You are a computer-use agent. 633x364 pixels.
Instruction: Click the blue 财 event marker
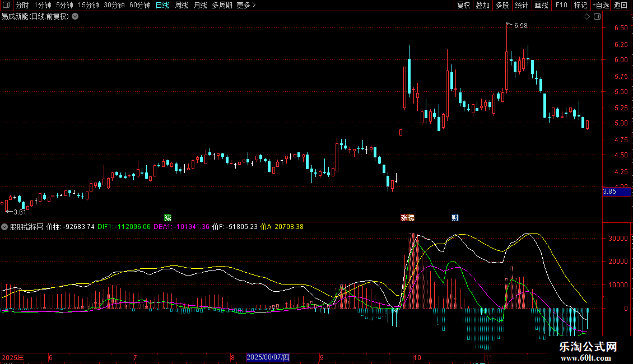455,217
